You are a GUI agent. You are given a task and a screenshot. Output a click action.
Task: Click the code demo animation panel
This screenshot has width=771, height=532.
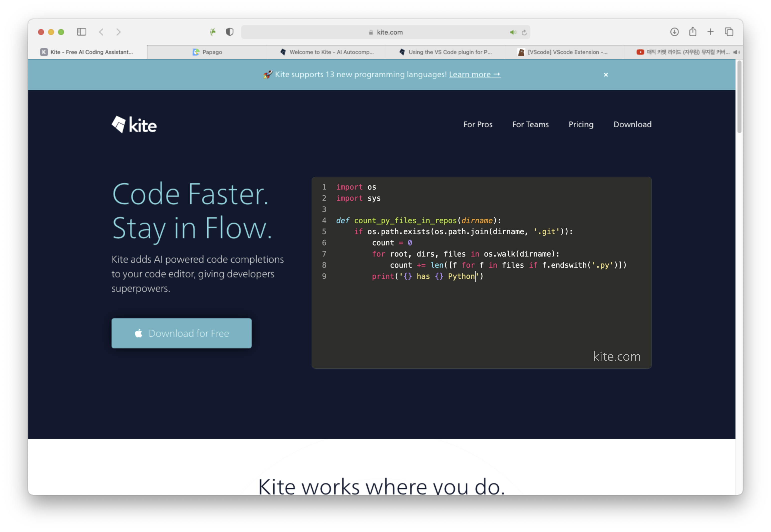click(482, 272)
